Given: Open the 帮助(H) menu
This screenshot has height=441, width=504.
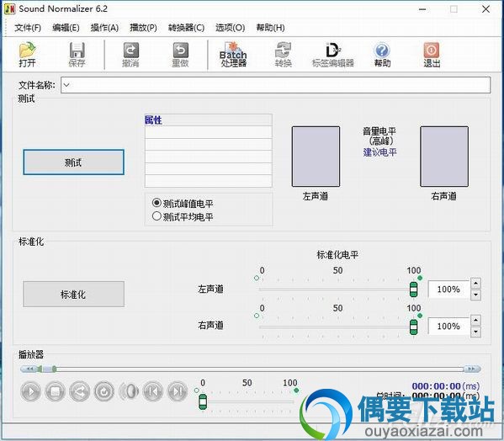Looking at the screenshot, I should click(x=270, y=28).
